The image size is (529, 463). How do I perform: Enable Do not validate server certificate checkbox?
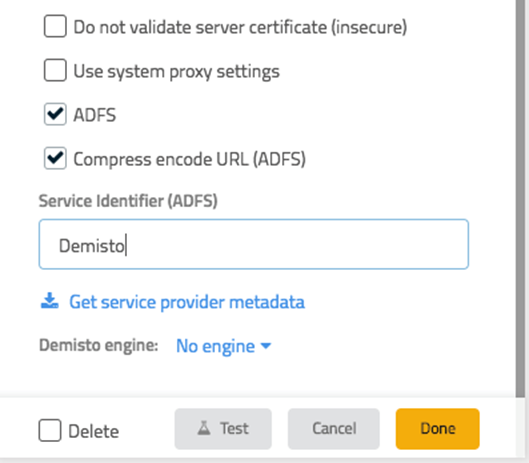click(x=55, y=26)
